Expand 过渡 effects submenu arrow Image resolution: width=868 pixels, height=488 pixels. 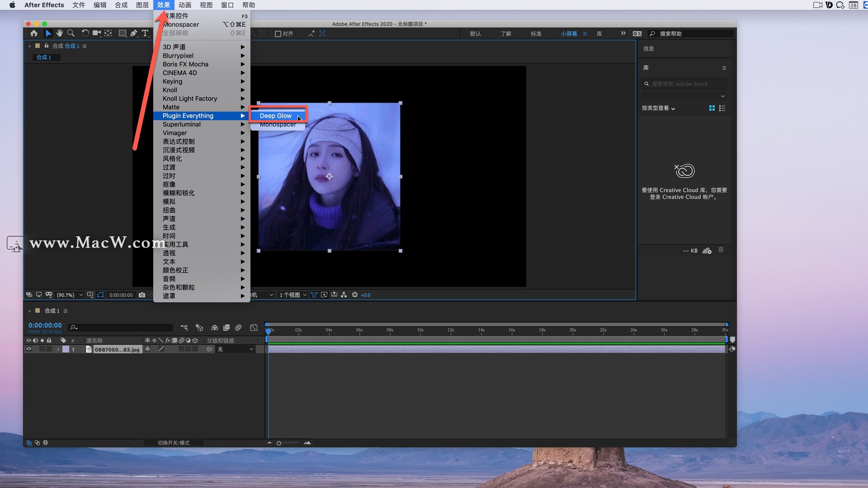coord(243,168)
